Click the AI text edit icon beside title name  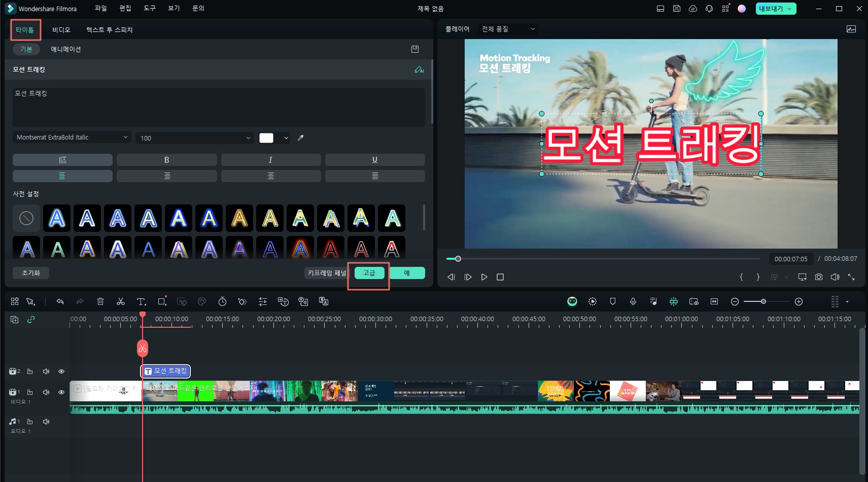tap(419, 70)
